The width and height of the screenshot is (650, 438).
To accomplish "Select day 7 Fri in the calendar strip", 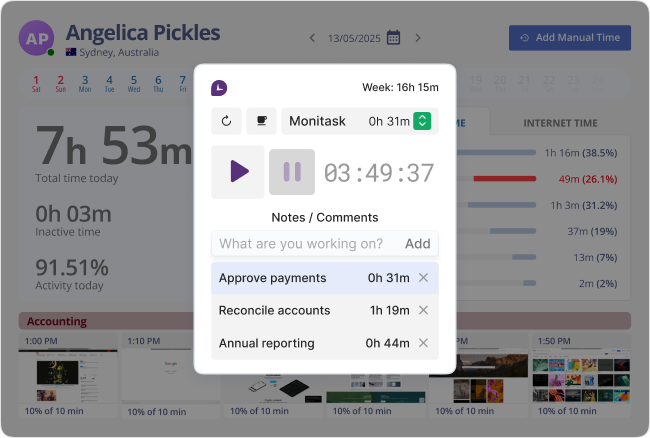I will click(183, 84).
